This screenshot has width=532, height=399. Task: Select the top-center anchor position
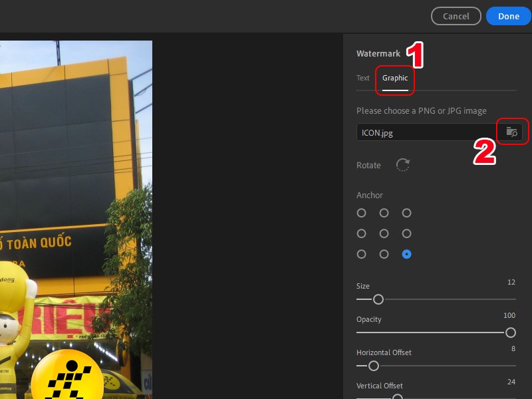[384, 213]
